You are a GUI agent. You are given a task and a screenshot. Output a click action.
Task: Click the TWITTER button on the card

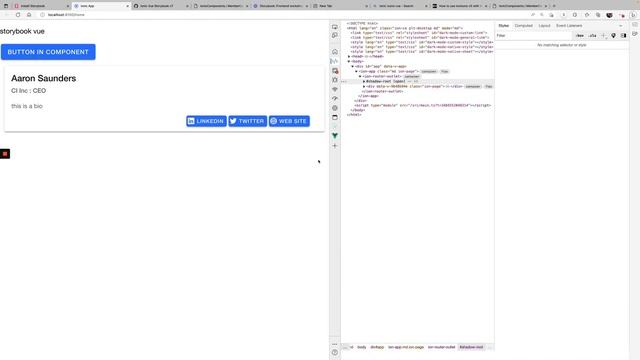(x=248, y=121)
